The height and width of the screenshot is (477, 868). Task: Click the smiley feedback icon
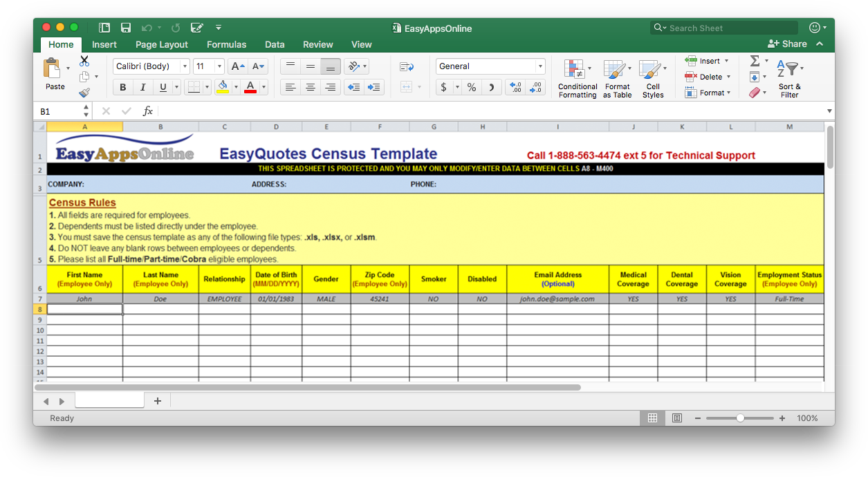click(x=815, y=28)
